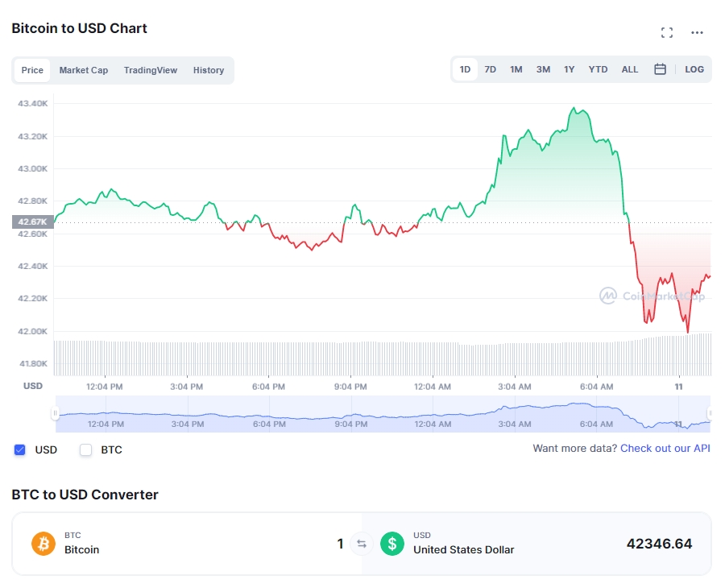Image resolution: width=725 pixels, height=588 pixels.
Task: Click the orange Bitcoin logo icon
Action: coord(43,544)
